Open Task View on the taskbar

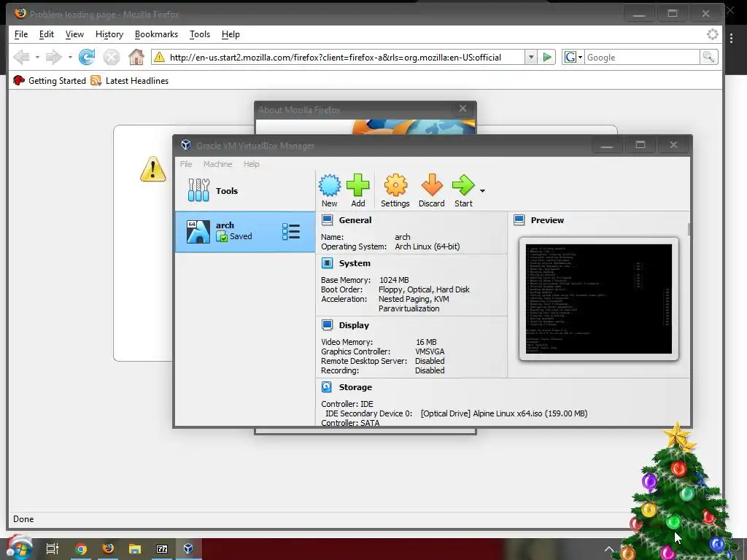click(x=53, y=549)
